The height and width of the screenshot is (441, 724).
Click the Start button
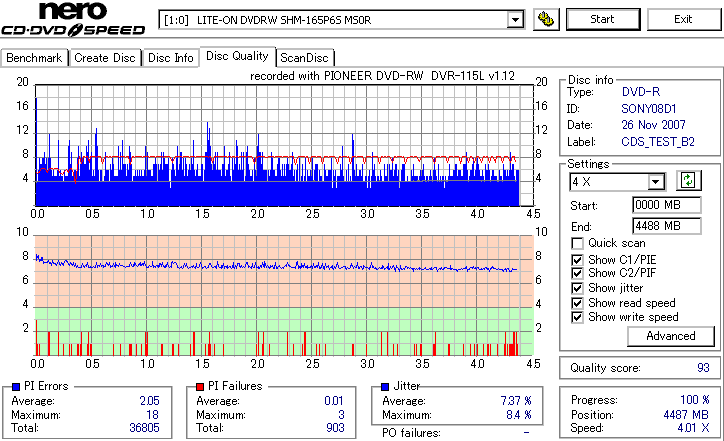[603, 19]
